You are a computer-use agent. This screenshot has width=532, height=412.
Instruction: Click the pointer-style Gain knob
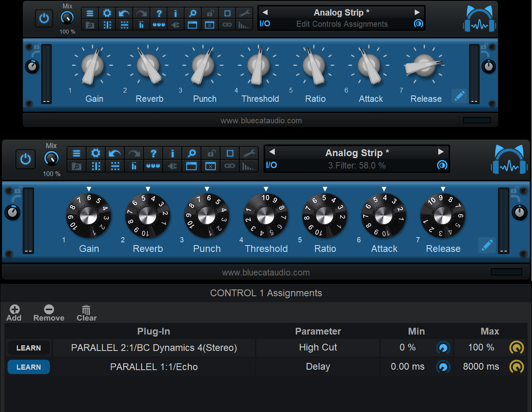click(93, 65)
